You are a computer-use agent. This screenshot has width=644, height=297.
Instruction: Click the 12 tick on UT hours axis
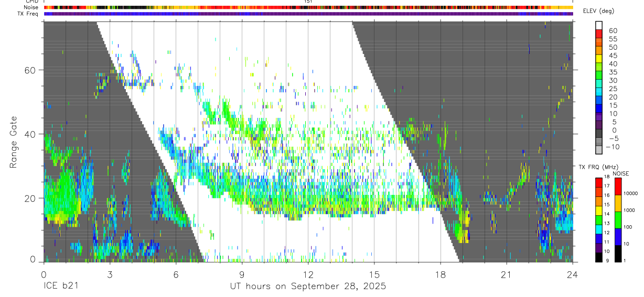tap(308, 274)
